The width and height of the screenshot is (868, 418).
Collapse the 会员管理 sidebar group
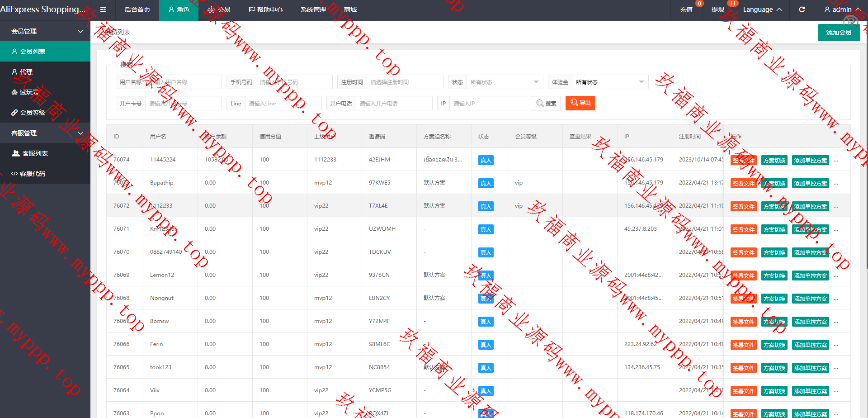pos(45,31)
